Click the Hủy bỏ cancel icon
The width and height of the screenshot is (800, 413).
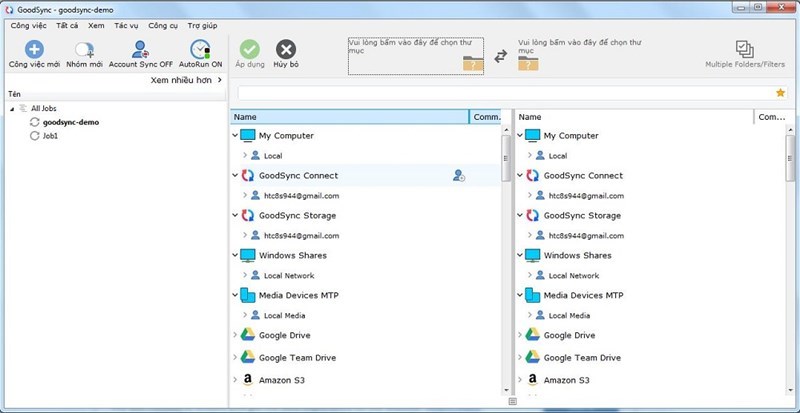coord(286,50)
